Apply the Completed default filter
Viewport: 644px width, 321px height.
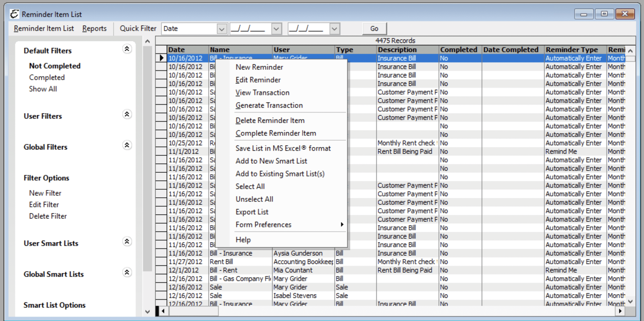47,77
